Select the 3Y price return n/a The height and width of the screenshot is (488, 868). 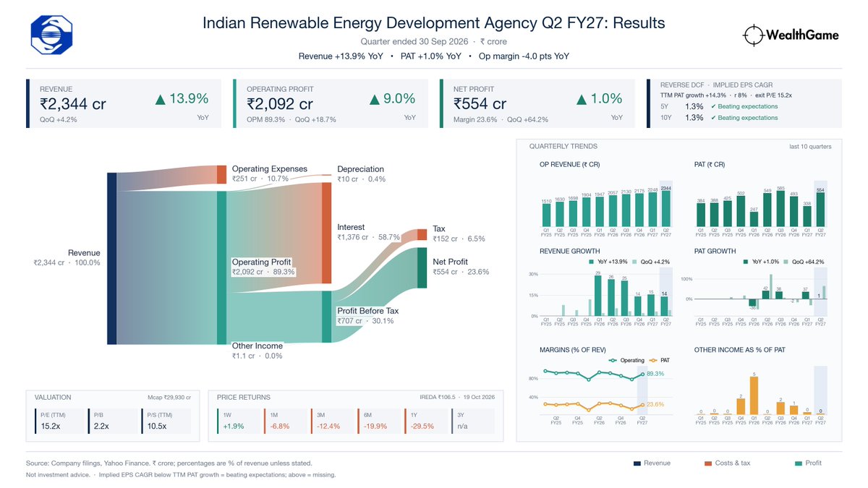[x=472, y=421]
